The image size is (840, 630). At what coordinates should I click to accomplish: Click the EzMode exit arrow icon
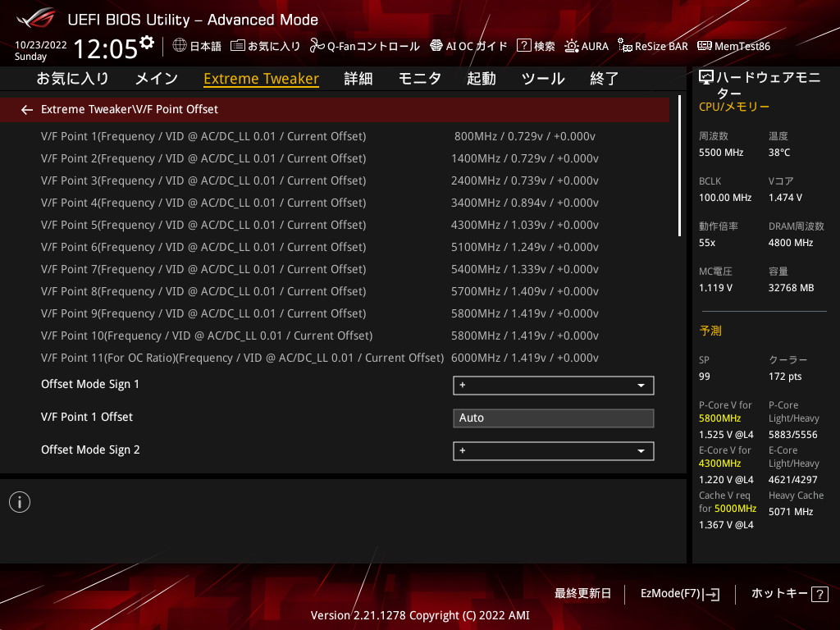tap(711, 594)
